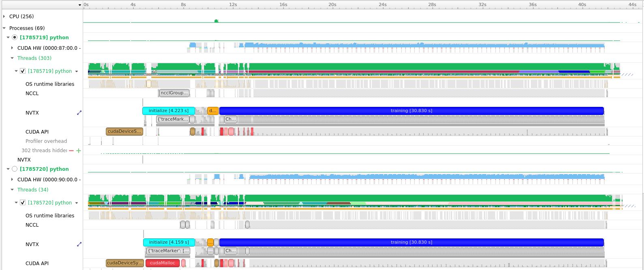Open options arrow next to [1785719] python thread
This screenshot has height=270, width=644.
77,71
